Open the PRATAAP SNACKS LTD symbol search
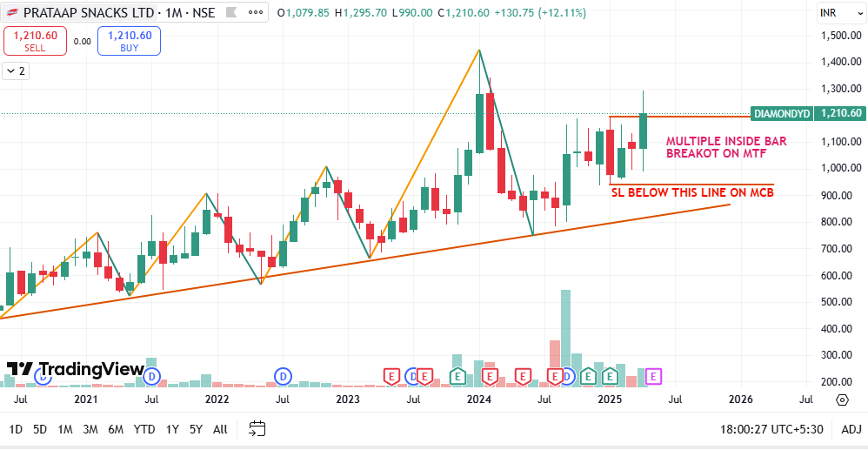This screenshot has height=450, width=868. click(x=90, y=12)
